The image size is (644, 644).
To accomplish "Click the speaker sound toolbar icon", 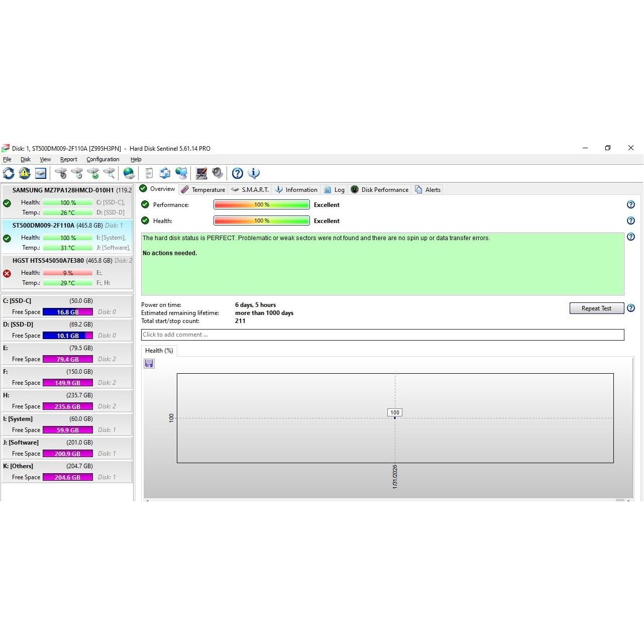I will 218,173.
